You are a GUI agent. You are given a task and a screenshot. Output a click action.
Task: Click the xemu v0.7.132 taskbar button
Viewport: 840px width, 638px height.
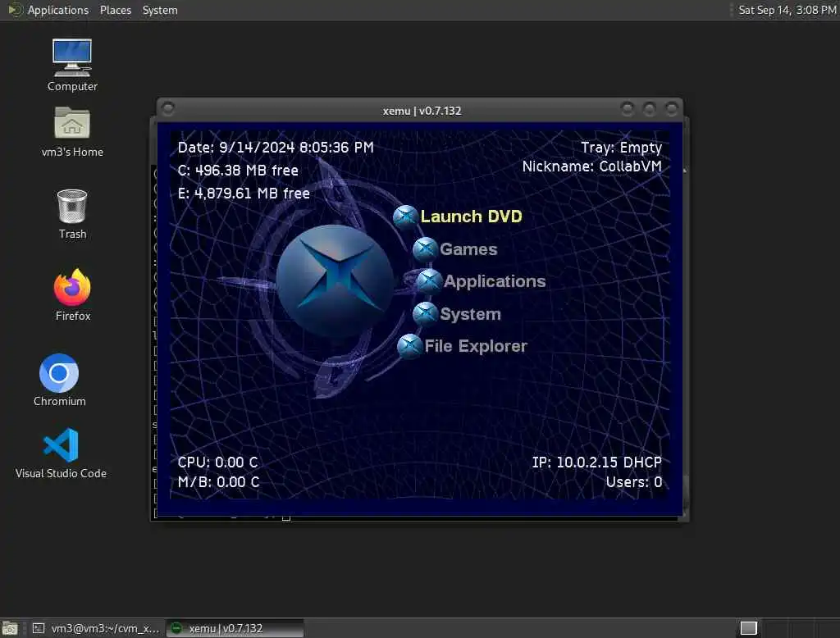pyautogui.click(x=235, y=628)
